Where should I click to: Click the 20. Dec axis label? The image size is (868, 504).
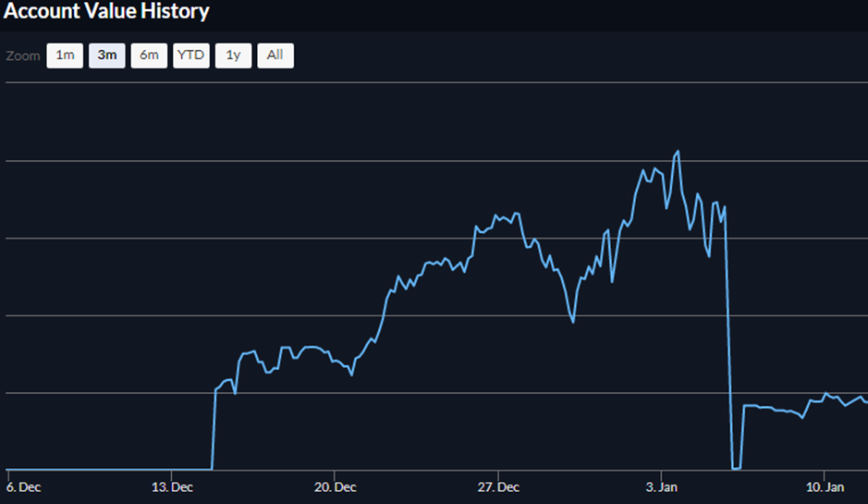pyautogui.click(x=335, y=487)
